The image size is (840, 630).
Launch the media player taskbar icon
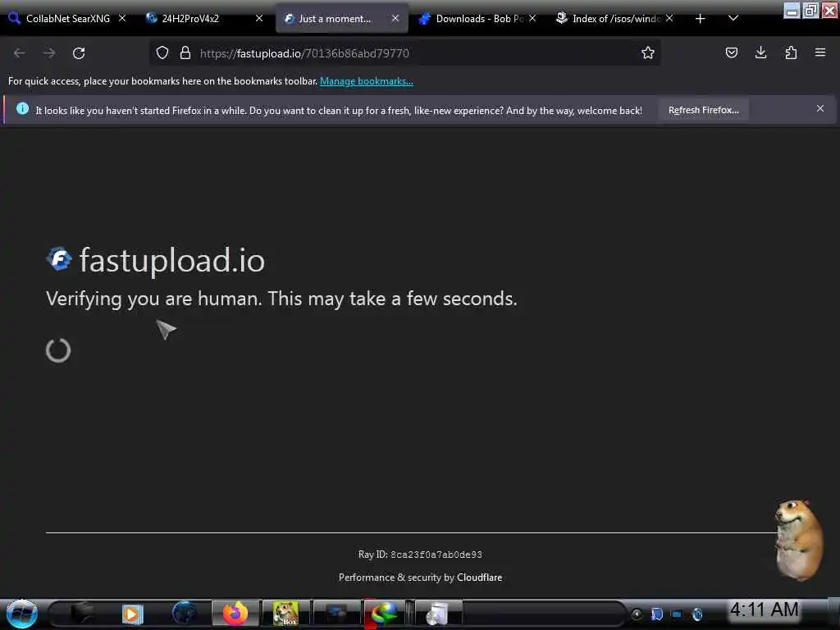click(x=132, y=614)
